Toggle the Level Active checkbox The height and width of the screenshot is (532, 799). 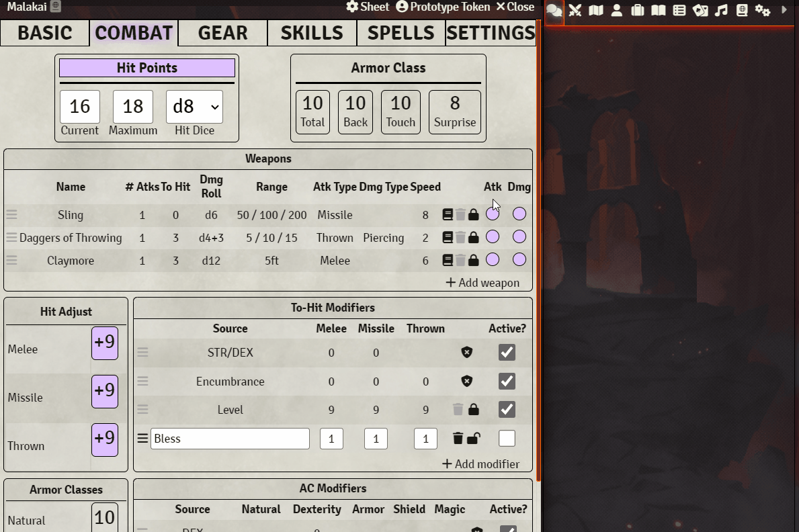point(507,409)
